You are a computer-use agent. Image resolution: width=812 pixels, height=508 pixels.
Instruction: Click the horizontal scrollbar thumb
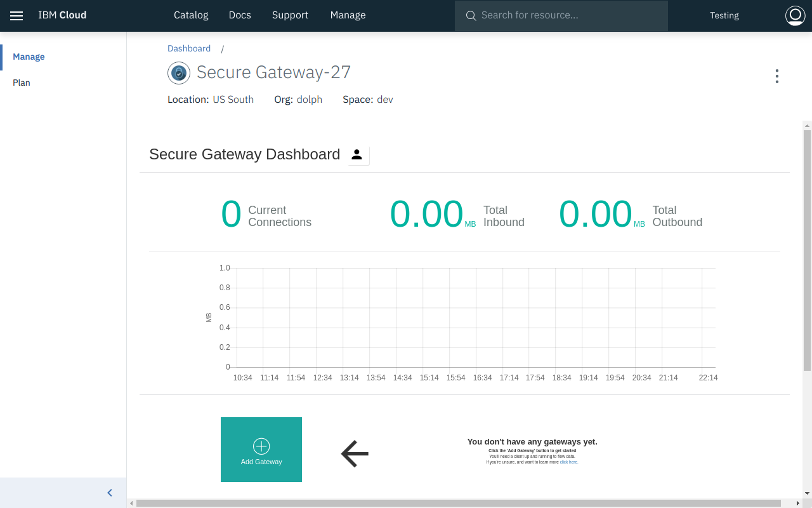point(458,504)
